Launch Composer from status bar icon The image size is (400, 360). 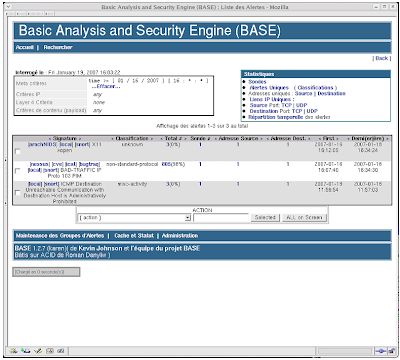coord(38,351)
